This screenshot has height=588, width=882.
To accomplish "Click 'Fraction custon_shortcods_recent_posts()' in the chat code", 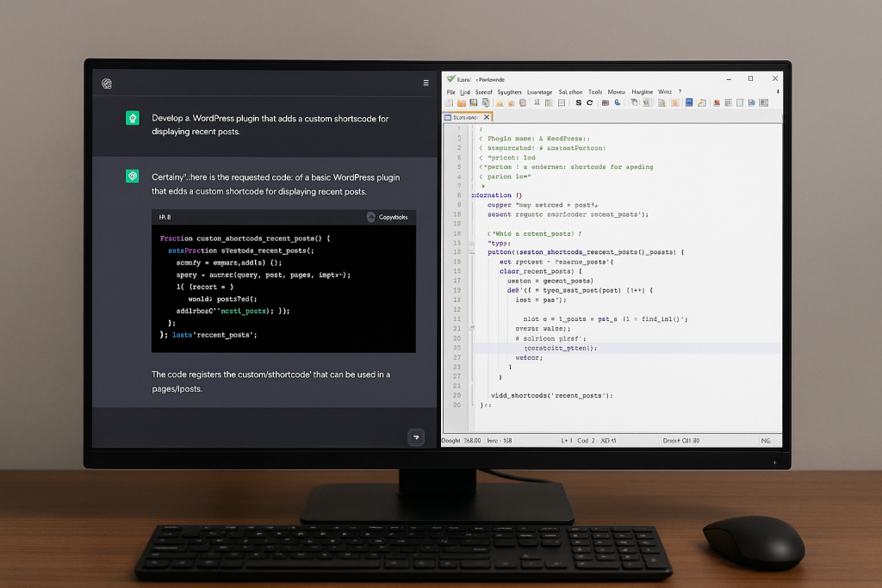I will coord(240,238).
